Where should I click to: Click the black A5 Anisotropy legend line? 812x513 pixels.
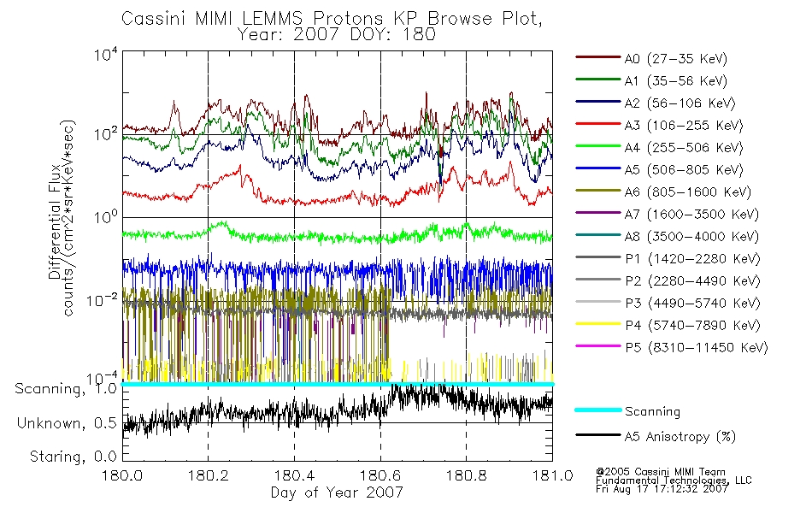(598, 434)
